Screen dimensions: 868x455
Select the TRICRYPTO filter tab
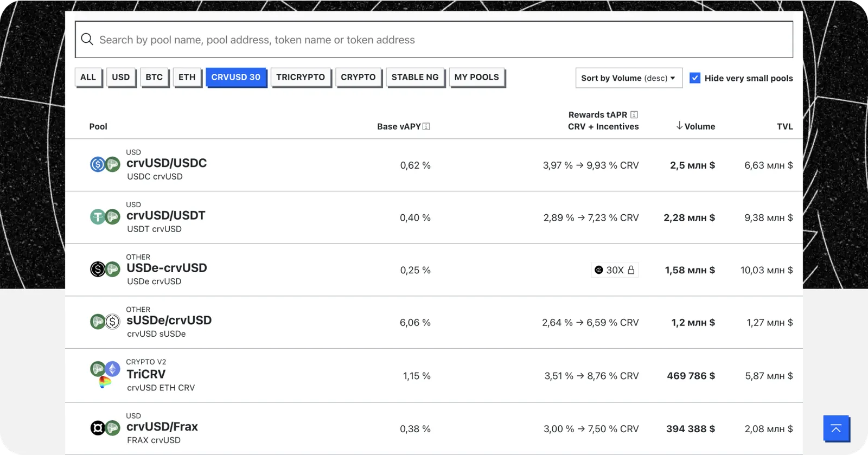point(301,77)
